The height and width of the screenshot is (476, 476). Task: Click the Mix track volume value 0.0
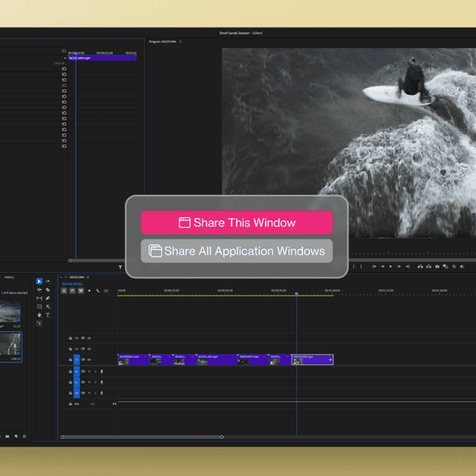(92, 404)
